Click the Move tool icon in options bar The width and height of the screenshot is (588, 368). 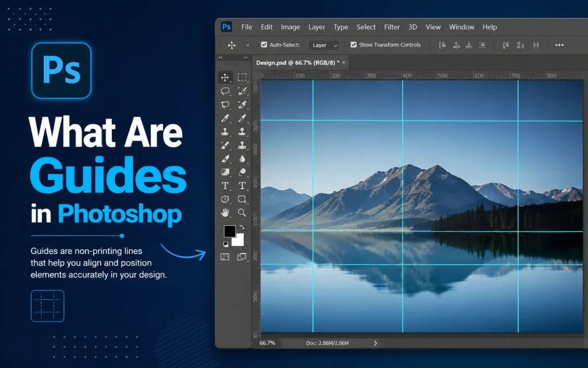point(232,45)
